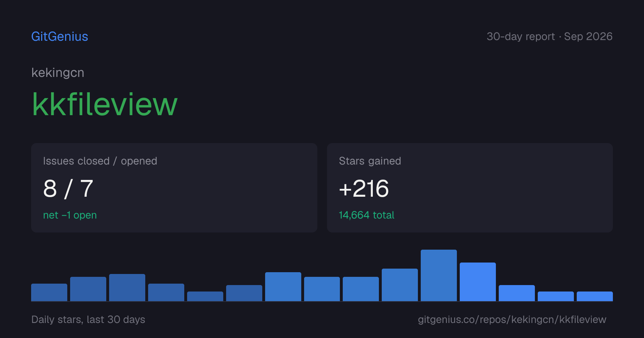Open the Stars gained card
Screen dimensions: 644x338
pos(470,188)
